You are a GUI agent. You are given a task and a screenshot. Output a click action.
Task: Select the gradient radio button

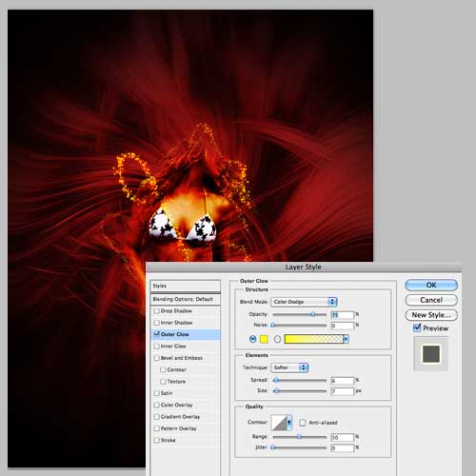tap(277, 339)
